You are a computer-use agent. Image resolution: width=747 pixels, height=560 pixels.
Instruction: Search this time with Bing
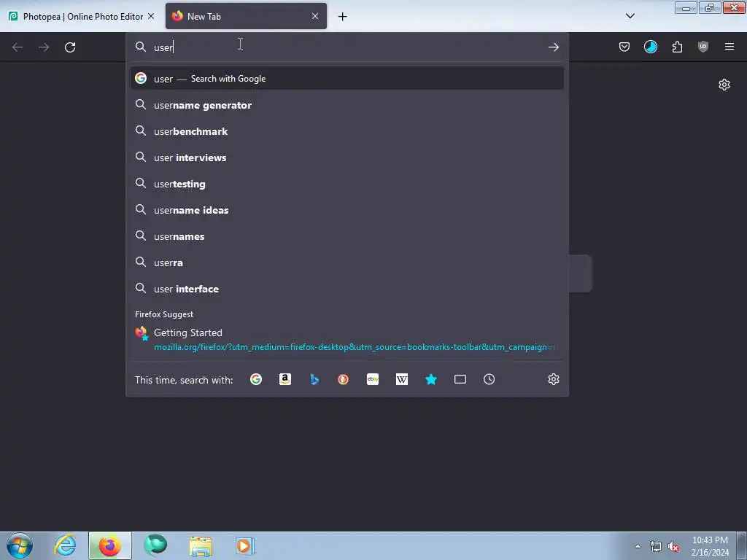pos(314,379)
